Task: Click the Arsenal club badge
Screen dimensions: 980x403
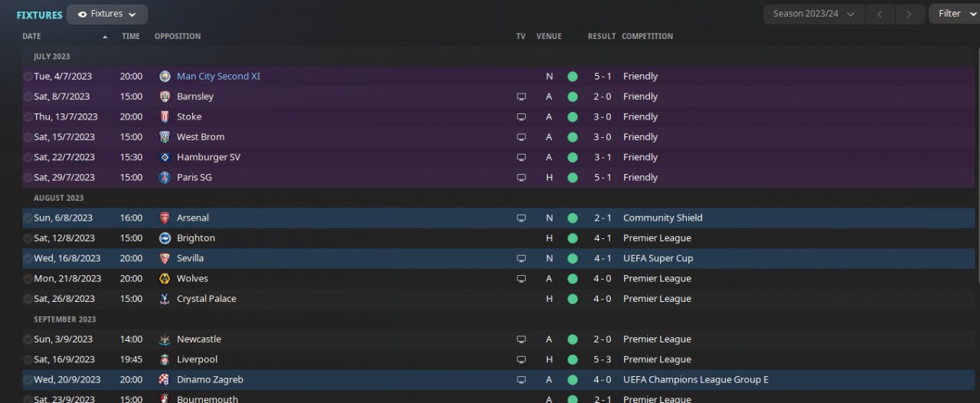Action: [x=165, y=218]
